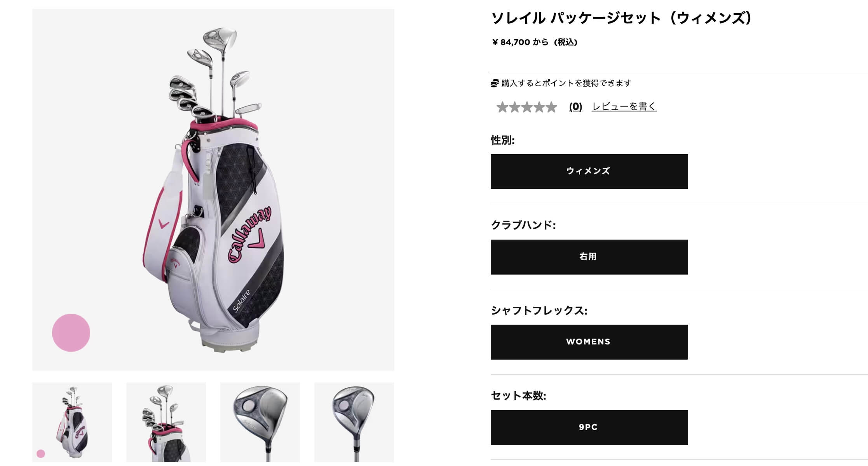Click the main Callaway bag product image
This screenshot has height=466, width=868.
click(213, 190)
